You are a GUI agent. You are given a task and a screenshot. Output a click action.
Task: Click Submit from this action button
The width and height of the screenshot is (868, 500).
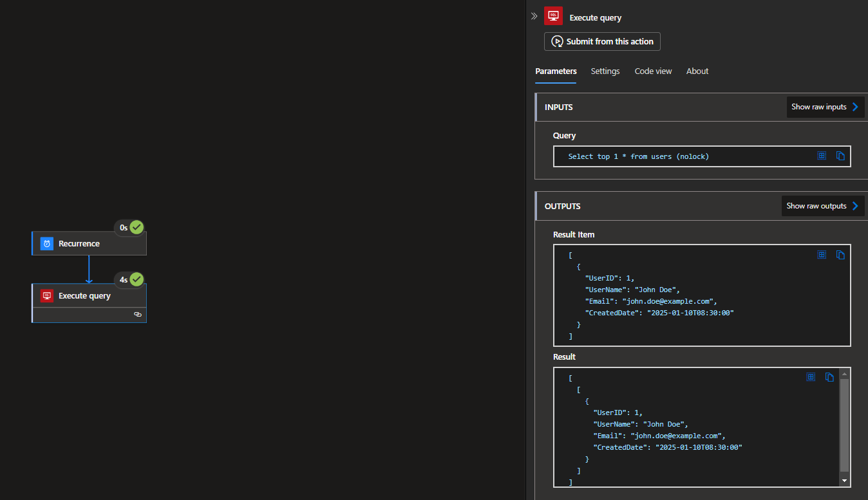point(602,41)
